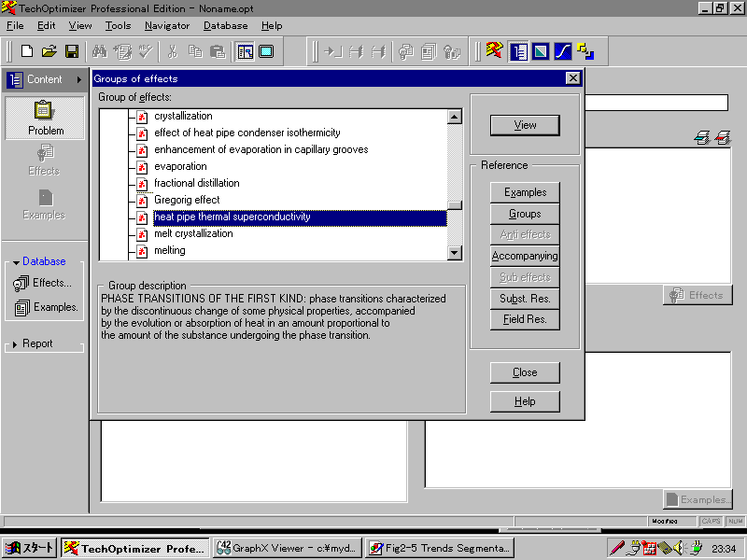Click the effects list scrollbar thumb
Screen dimensions: 747x560
(x=455, y=204)
